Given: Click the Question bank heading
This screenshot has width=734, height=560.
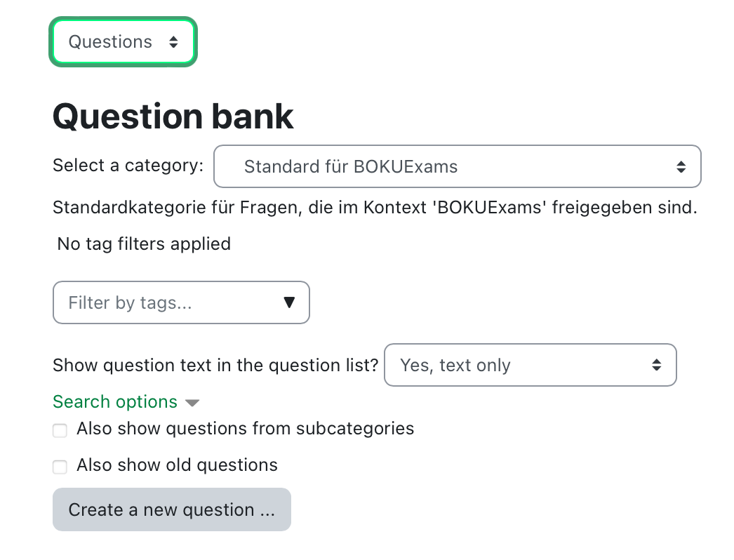Looking at the screenshot, I should tap(173, 116).
